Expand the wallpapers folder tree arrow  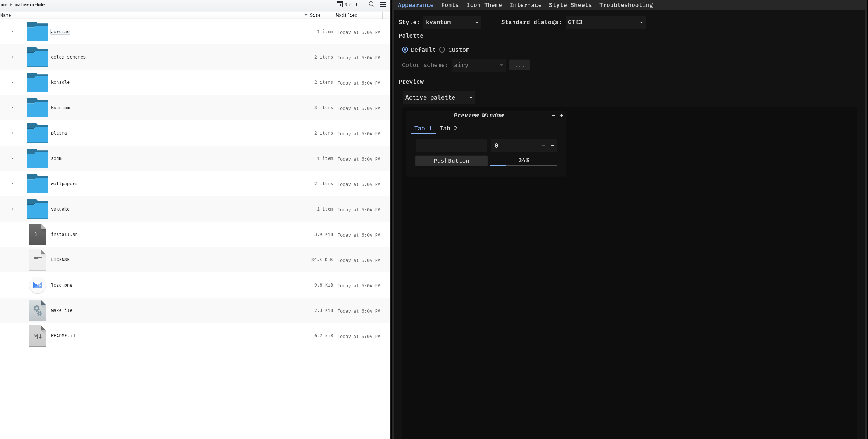pos(12,184)
